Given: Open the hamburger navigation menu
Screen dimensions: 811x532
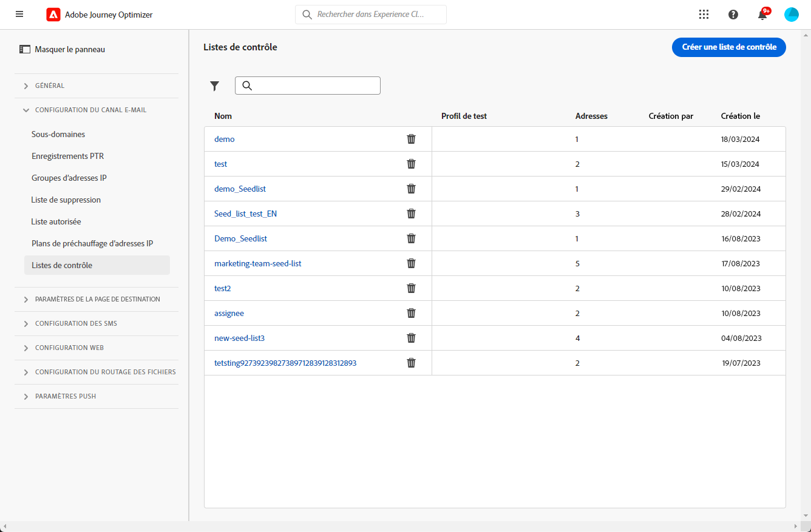Looking at the screenshot, I should (x=19, y=15).
